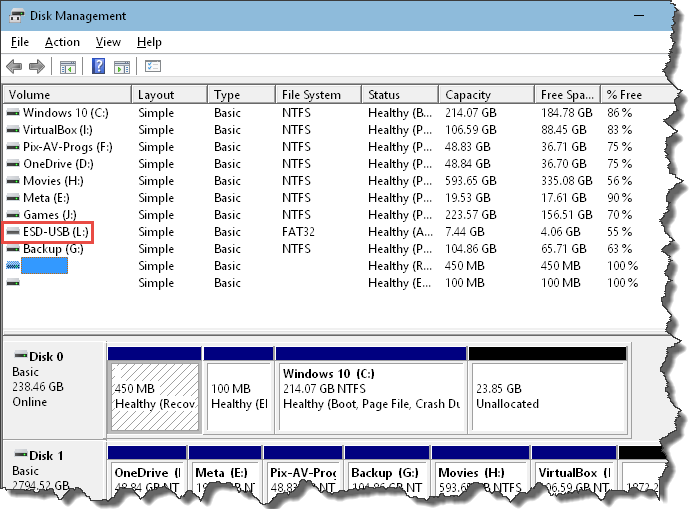This screenshot has width=689, height=509.
Task: Sort by the Type column header
Action: [x=242, y=95]
